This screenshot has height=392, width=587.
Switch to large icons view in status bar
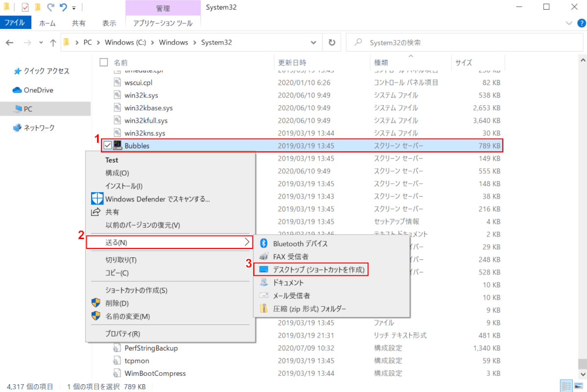[579, 386]
